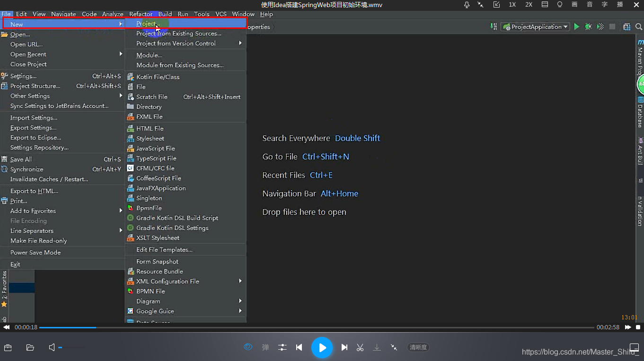Set playback size to 1X
This screenshot has width=644, height=361.
click(512, 5)
